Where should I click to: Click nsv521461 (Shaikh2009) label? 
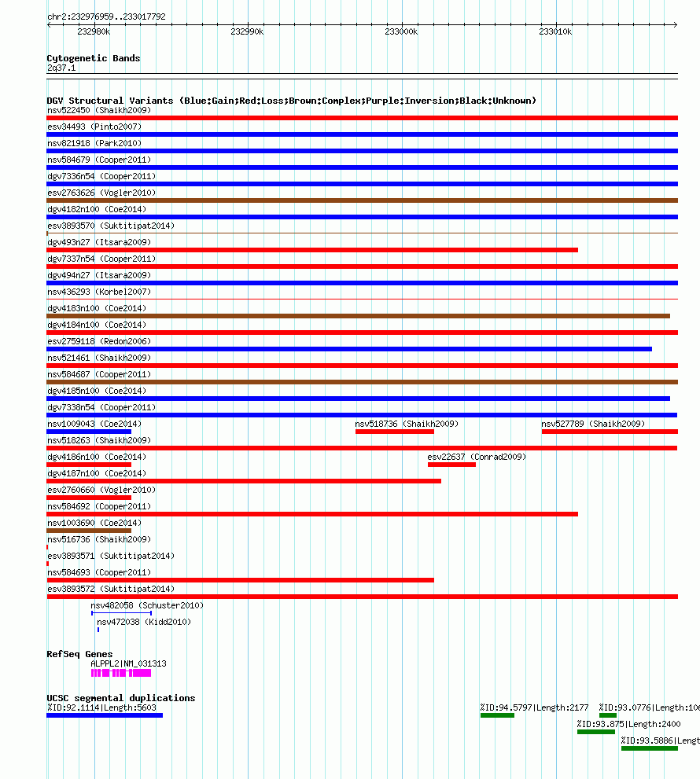99,358
